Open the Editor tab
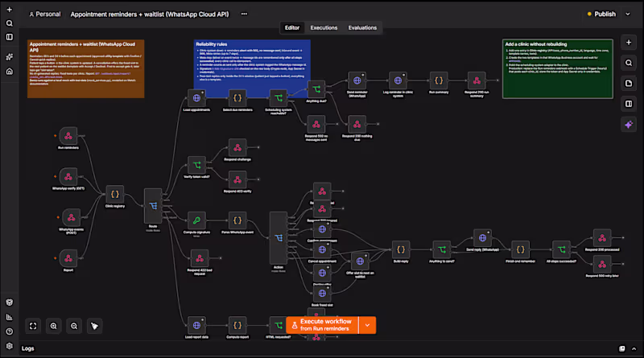This screenshot has height=358, width=644. (292, 27)
